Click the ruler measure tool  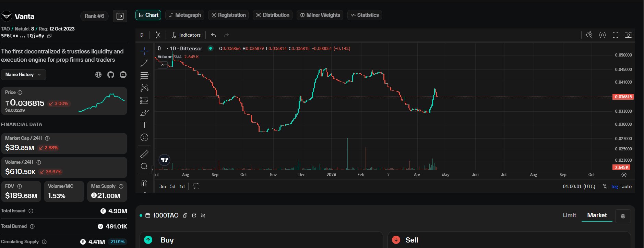[x=144, y=154]
